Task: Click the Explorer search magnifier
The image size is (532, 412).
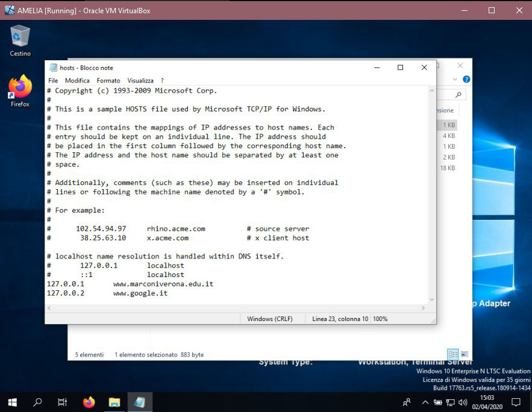Action: point(458,95)
